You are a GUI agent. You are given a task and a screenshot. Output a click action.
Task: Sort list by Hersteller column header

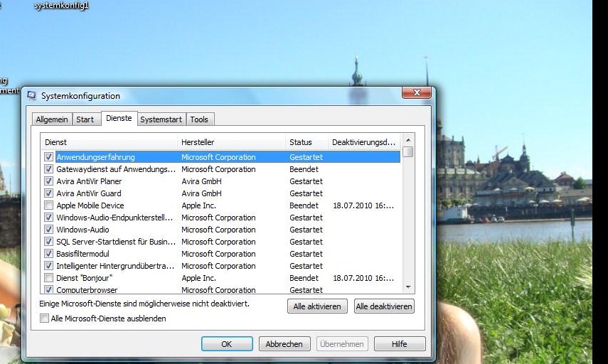tap(231, 142)
